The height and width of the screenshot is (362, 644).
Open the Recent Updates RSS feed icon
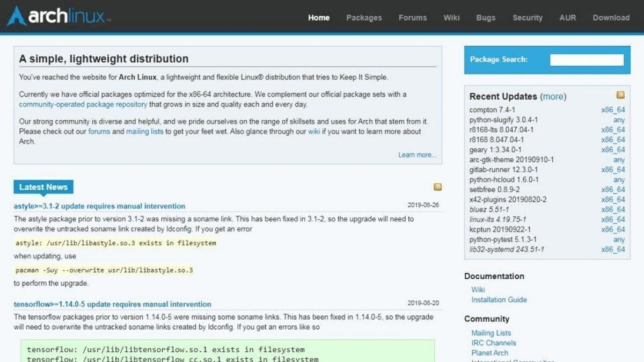click(x=620, y=95)
